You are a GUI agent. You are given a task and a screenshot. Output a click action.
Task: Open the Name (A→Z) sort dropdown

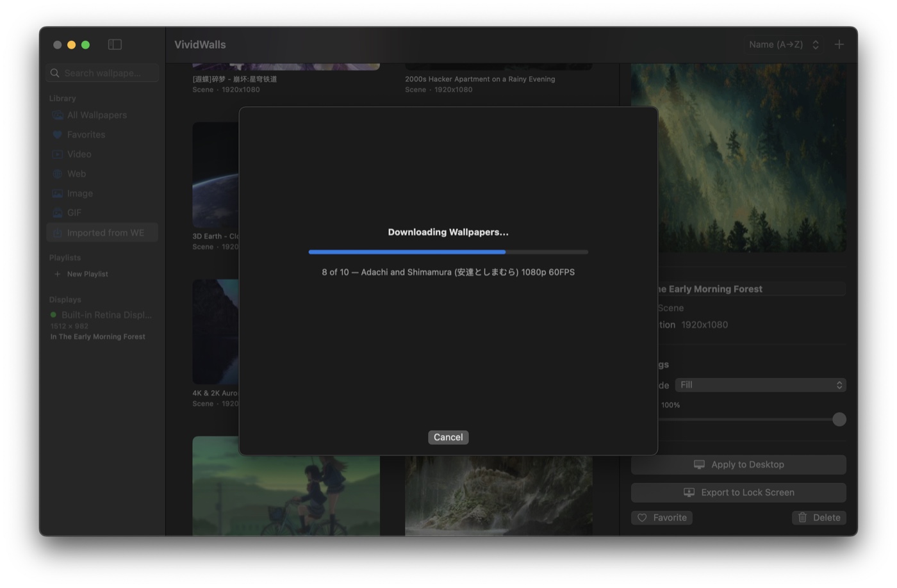[784, 45]
